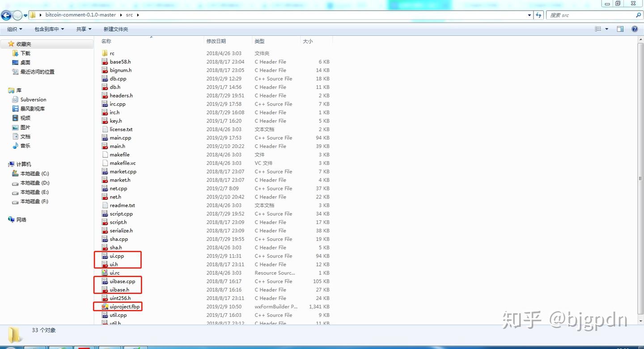644x349 pixels.
Task: Select the file named headers.h
Action: [x=121, y=96]
